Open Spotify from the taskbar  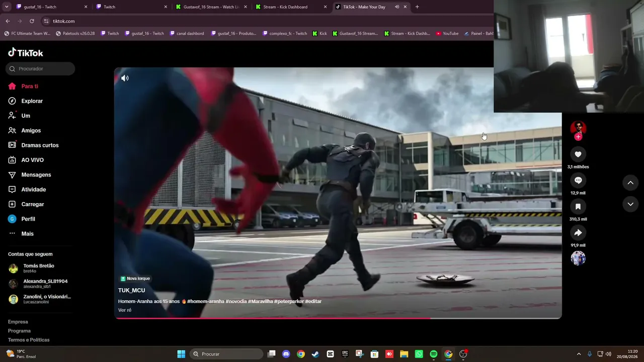(x=434, y=354)
